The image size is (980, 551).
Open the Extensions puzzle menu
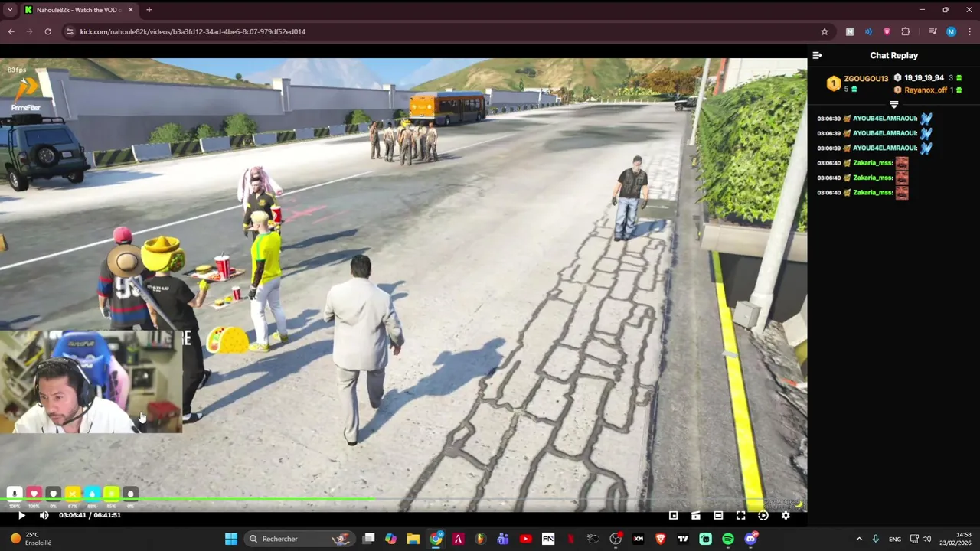tap(906, 31)
